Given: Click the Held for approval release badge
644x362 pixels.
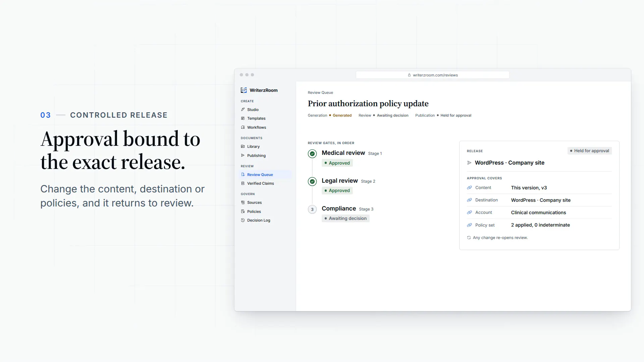Looking at the screenshot, I should [x=590, y=151].
